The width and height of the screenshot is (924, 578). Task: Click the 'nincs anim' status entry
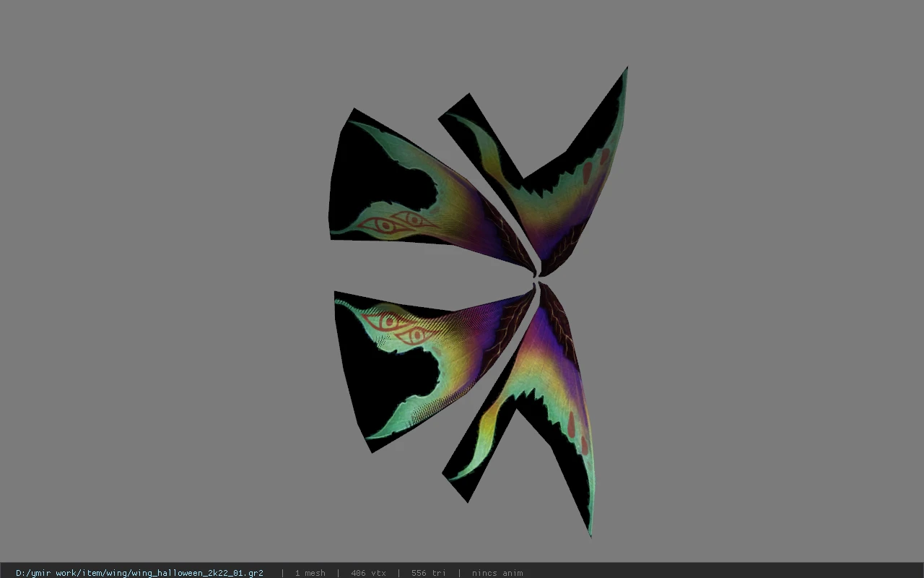pyautogui.click(x=497, y=573)
